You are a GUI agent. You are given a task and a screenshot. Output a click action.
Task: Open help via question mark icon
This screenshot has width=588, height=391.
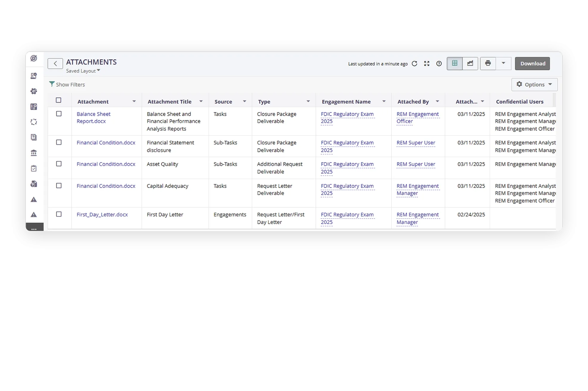[439, 64]
